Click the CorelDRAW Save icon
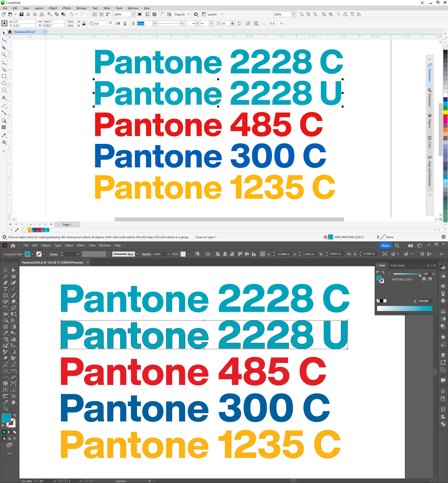The image size is (448, 483). 21,14
